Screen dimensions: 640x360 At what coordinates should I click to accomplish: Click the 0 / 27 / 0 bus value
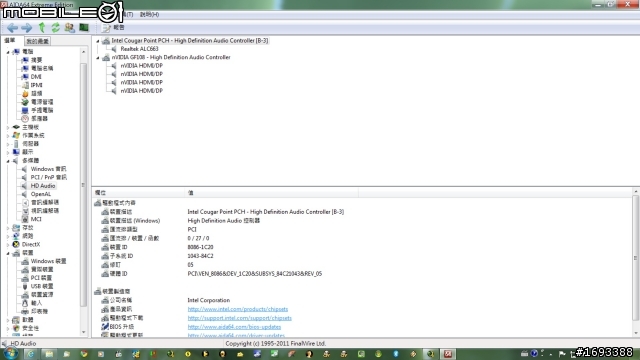click(198, 238)
